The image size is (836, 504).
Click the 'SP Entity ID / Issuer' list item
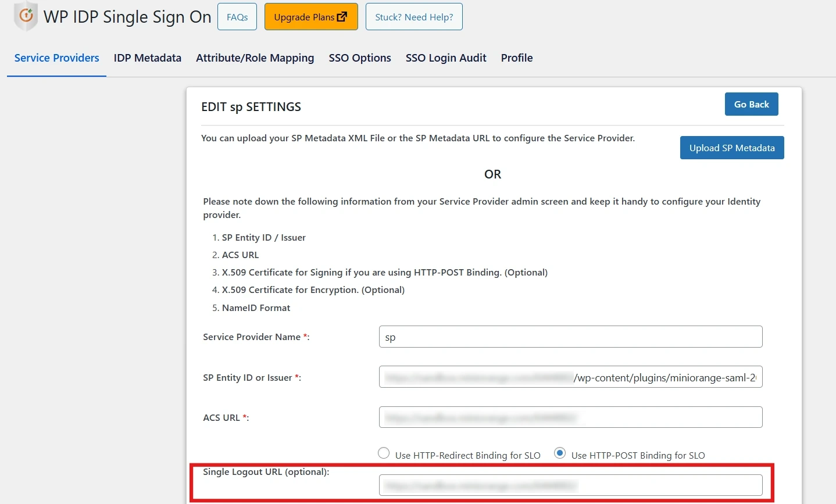point(263,237)
